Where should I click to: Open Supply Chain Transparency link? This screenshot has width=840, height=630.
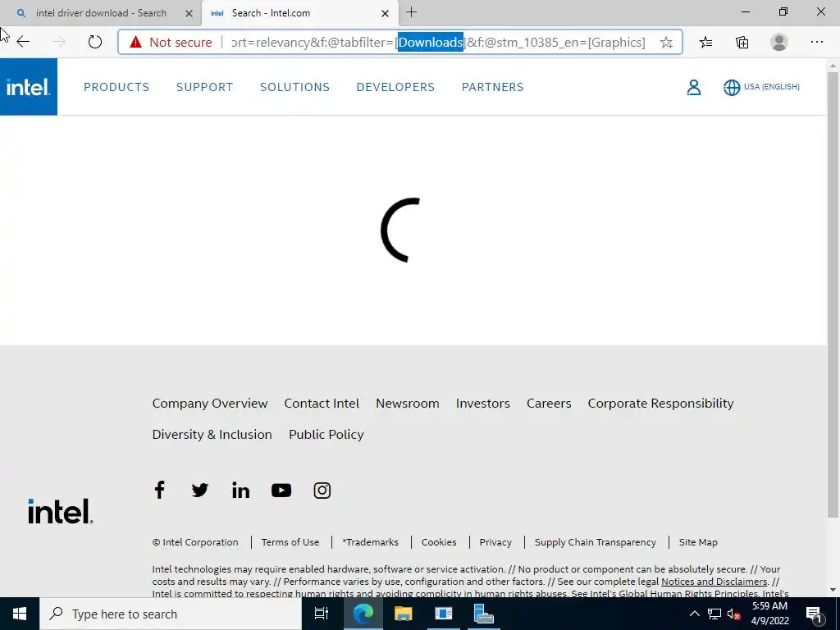click(x=596, y=542)
